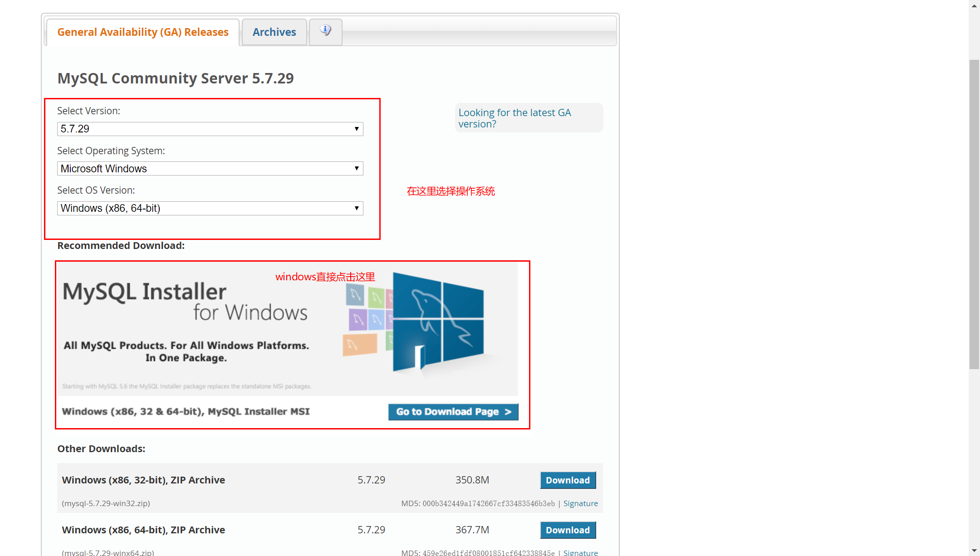
Task: Open Signature link for mysql-5.7.29-win32.zip
Action: (x=580, y=503)
